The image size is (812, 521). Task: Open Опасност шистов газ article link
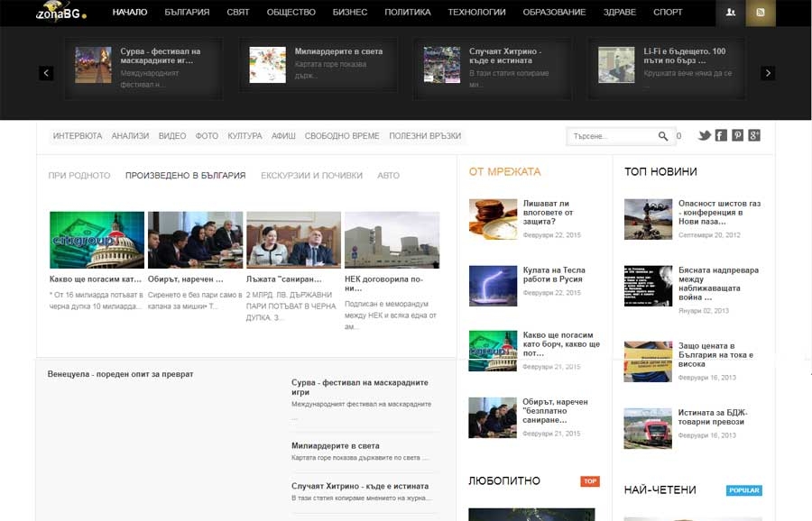pyautogui.click(x=720, y=213)
